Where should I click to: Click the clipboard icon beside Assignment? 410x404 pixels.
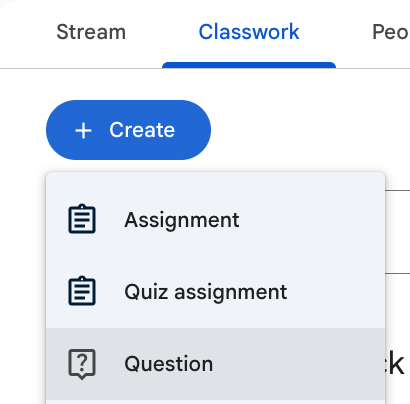82,219
